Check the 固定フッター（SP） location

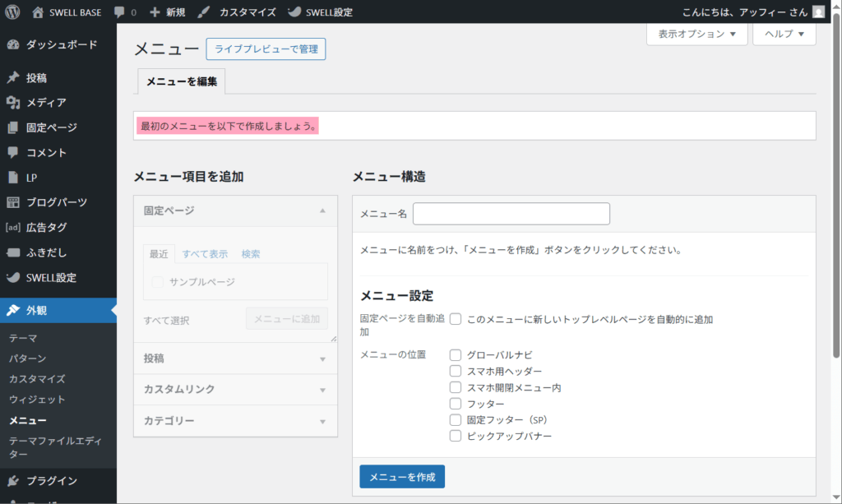(x=456, y=420)
